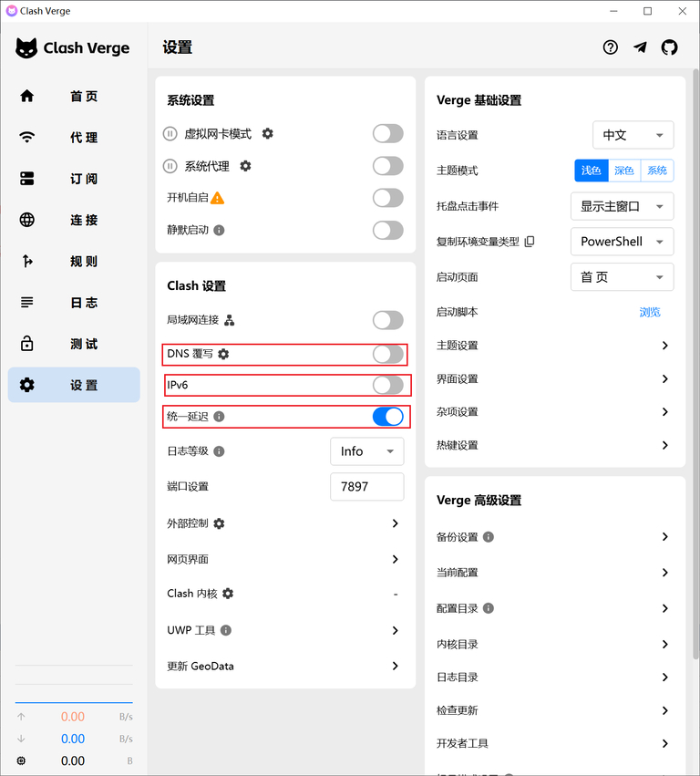Viewport: 700px width, 776px height.
Task: Click the info icon beside 静默启动
Action: click(x=219, y=230)
